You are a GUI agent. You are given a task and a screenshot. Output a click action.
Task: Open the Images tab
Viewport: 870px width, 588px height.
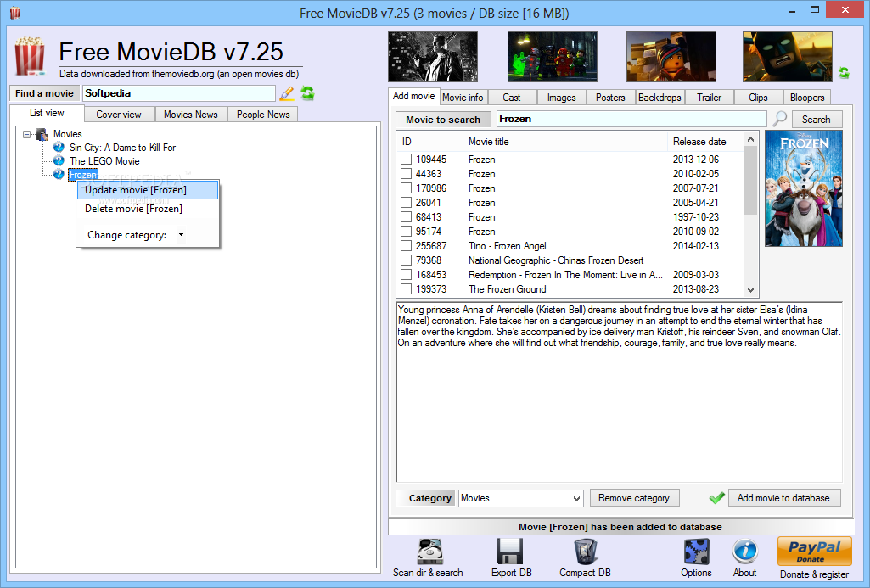tap(562, 97)
